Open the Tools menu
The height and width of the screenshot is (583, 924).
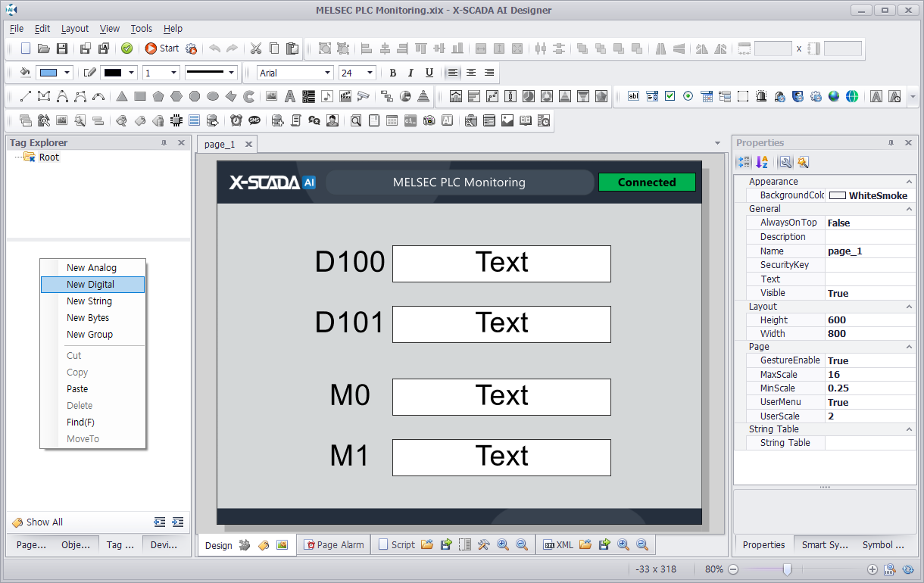[142, 28]
